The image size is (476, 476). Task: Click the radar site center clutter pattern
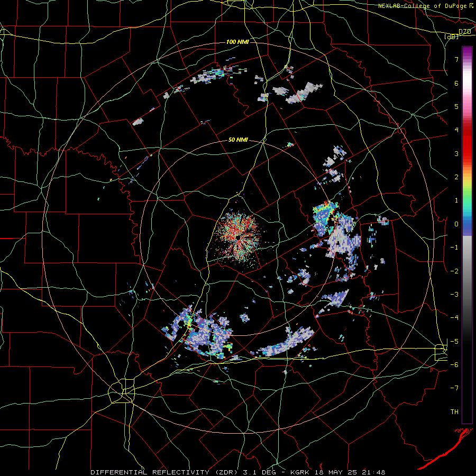click(x=239, y=237)
